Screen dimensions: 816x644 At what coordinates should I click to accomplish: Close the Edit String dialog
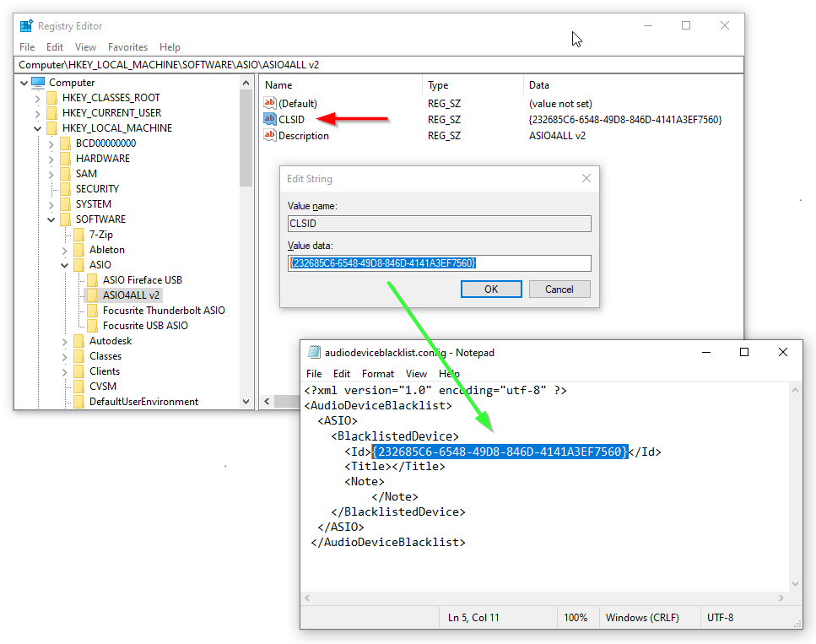[x=586, y=179]
